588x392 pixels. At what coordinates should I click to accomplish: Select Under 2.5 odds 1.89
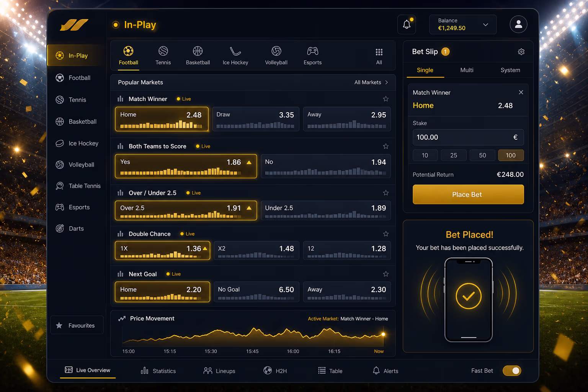pos(326,211)
